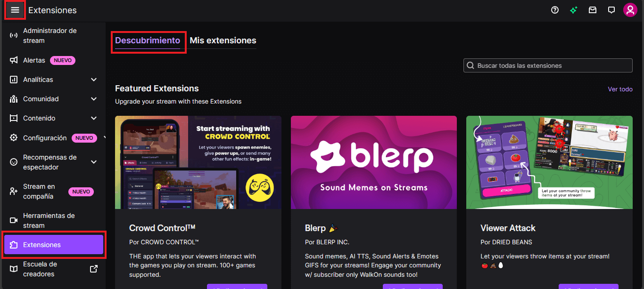The height and width of the screenshot is (289, 644).
Task: Click the text Por DRIED BEANS
Action: pyautogui.click(x=506, y=242)
